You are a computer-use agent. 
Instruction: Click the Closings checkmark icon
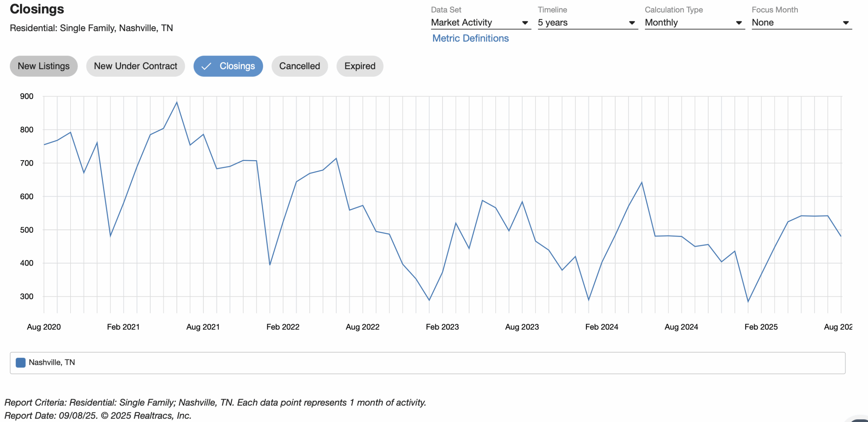pyautogui.click(x=206, y=66)
